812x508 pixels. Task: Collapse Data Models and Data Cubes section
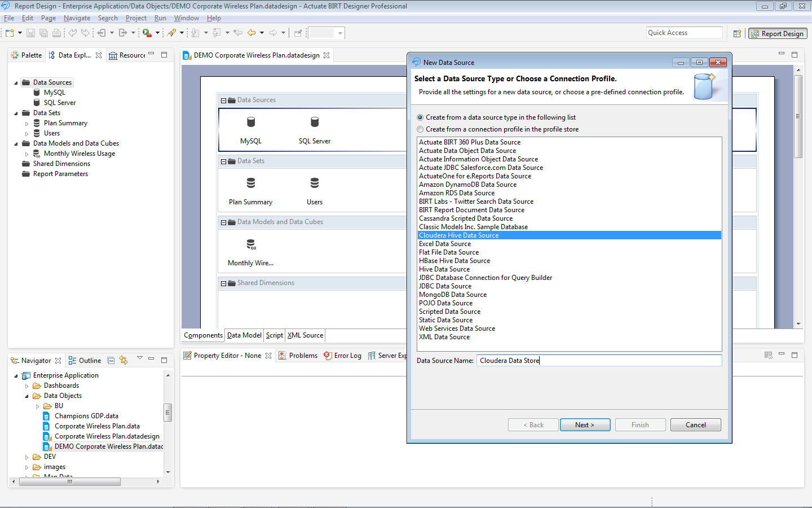click(x=223, y=222)
